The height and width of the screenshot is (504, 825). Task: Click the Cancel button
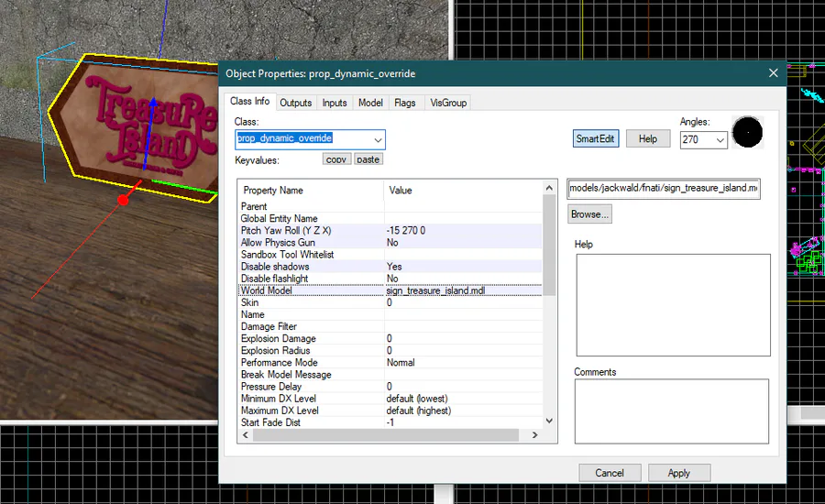[610, 473]
